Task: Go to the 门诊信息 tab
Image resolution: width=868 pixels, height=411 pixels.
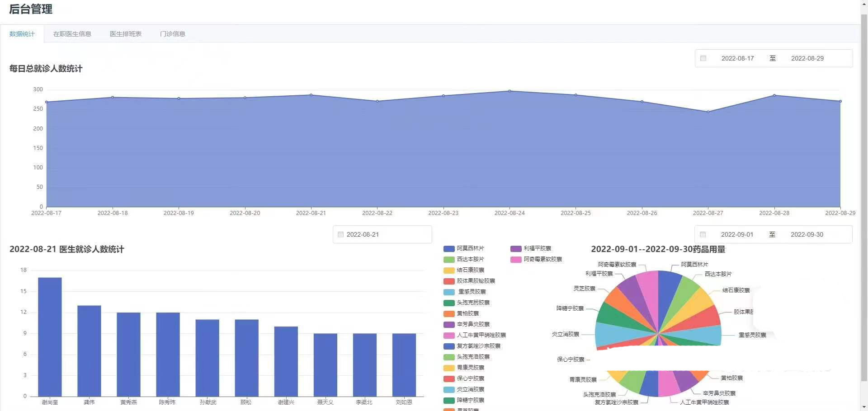Action: pos(172,34)
